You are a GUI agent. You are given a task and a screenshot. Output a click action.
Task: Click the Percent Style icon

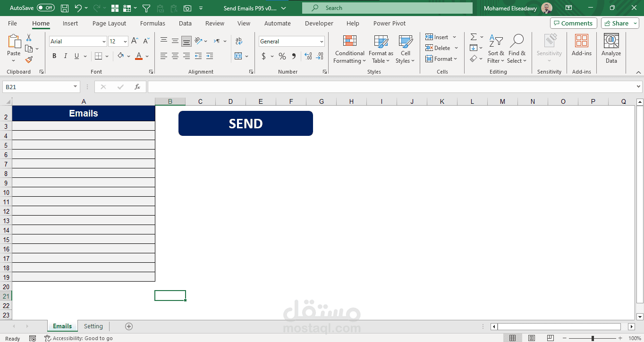(282, 56)
